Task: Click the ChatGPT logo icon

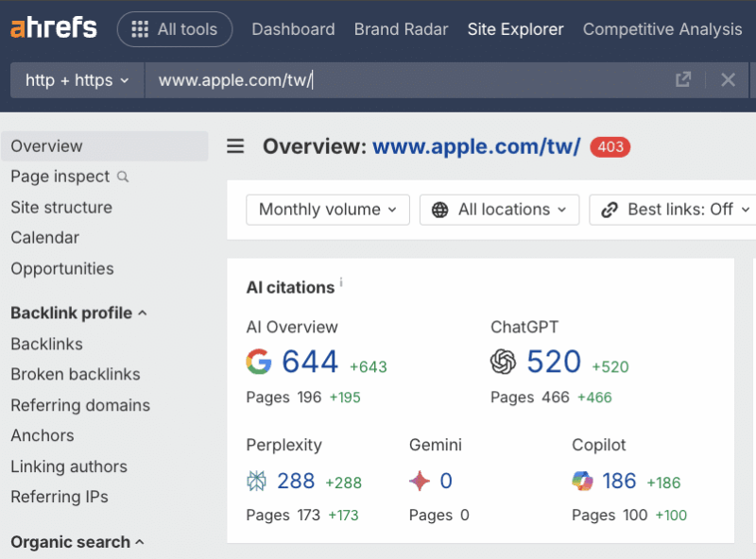Action: click(x=503, y=362)
